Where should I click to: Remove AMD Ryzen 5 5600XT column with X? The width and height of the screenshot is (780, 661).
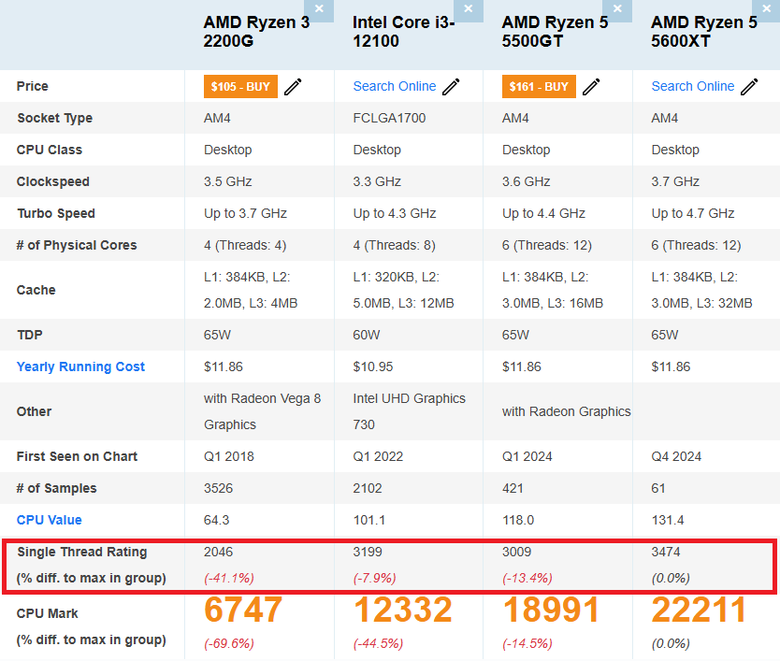pos(767,9)
